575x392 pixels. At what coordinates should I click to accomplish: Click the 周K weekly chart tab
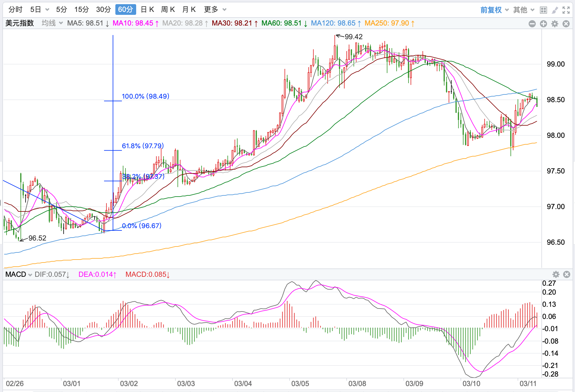pyautogui.click(x=168, y=10)
